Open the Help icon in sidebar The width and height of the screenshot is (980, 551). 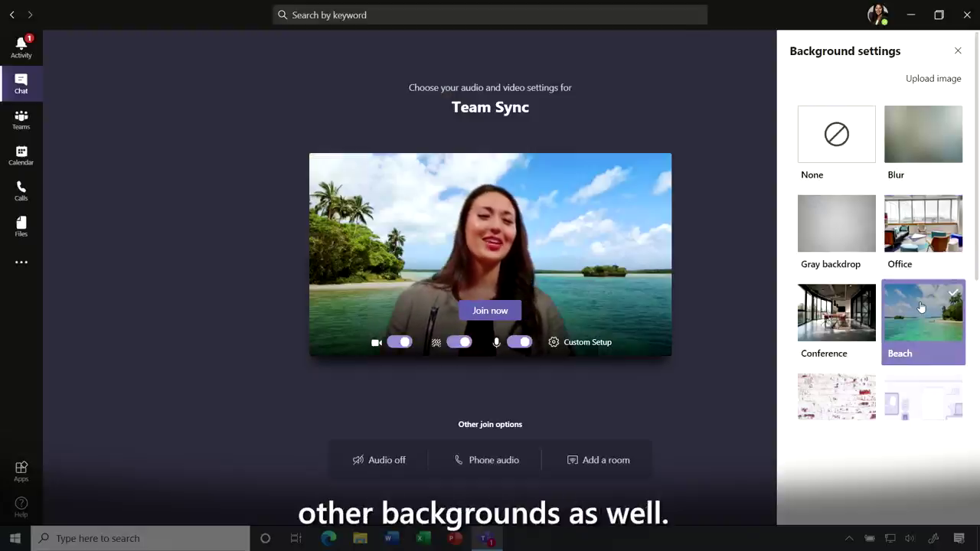21,507
